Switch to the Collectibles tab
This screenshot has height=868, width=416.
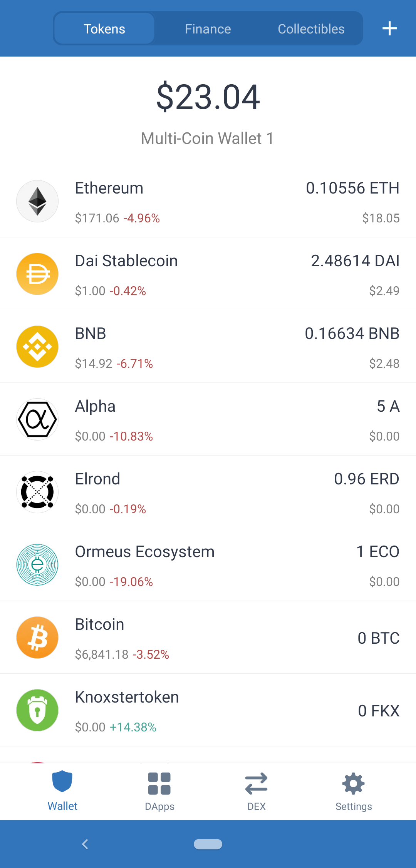[x=311, y=29]
